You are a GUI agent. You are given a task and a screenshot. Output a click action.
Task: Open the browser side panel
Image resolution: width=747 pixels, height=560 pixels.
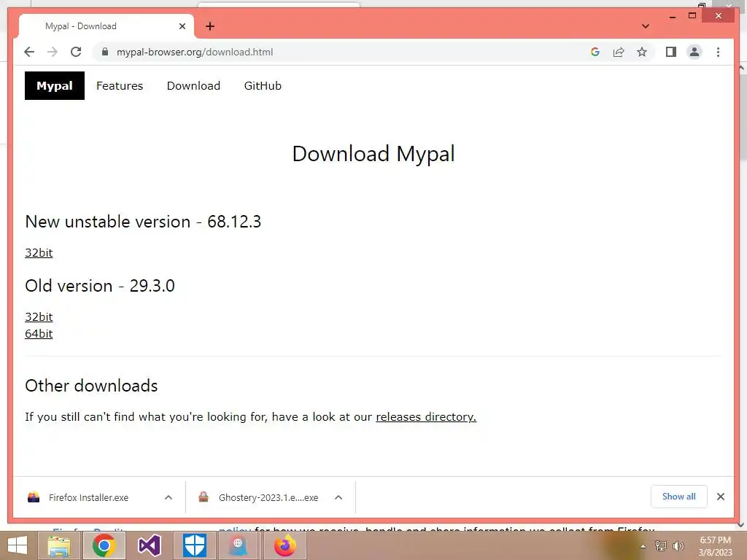coord(671,52)
